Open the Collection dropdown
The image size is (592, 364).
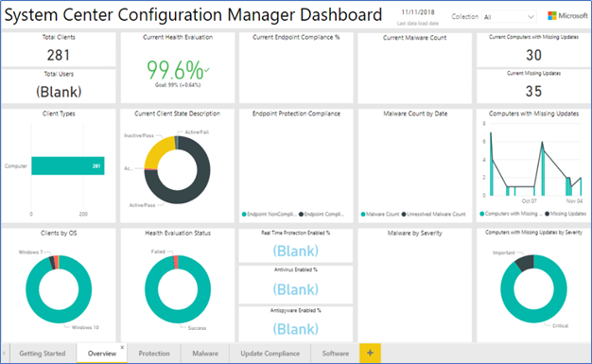coord(509,17)
